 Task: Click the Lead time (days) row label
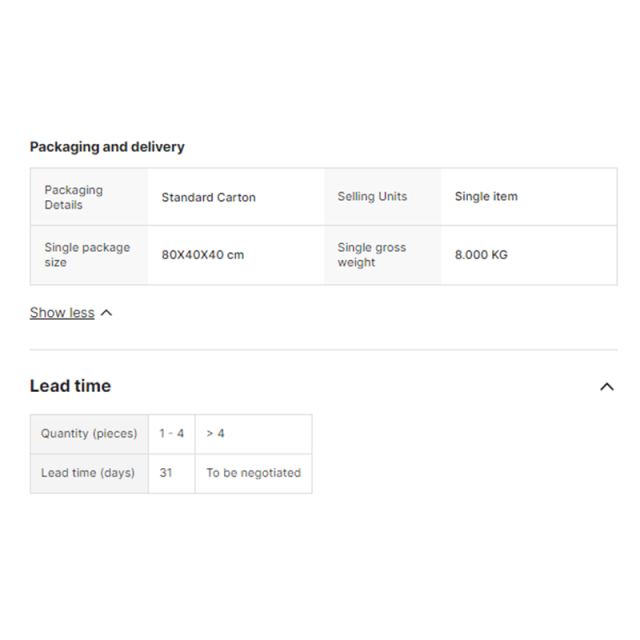pyautogui.click(x=89, y=473)
